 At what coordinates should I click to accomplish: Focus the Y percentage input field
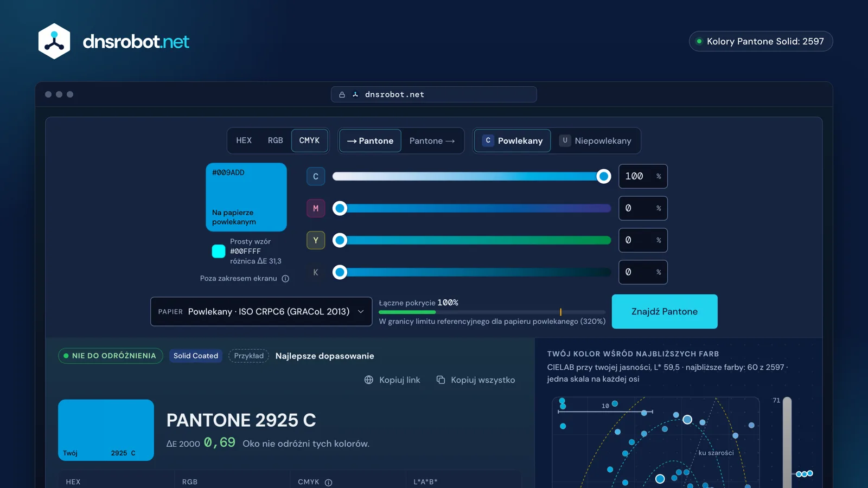pyautogui.click(x=643, y=240)
